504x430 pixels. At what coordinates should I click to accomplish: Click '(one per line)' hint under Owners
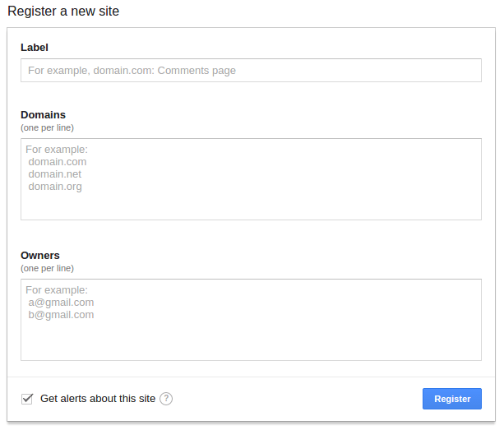[47, 268]
